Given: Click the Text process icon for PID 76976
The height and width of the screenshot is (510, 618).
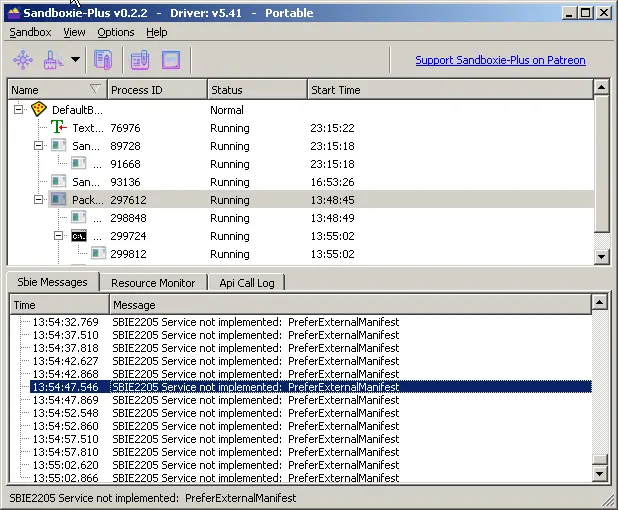Looking at the screenshot, I should tap(59, 127).
